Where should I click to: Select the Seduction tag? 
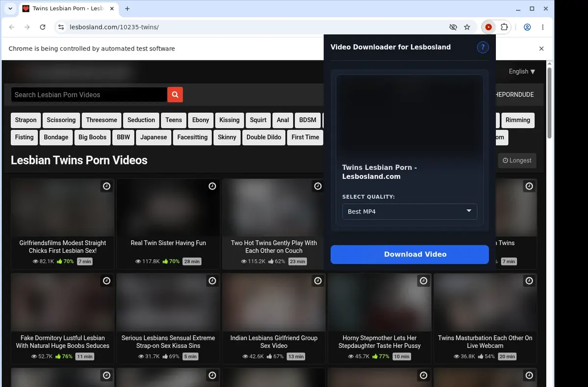coord(141,120)
